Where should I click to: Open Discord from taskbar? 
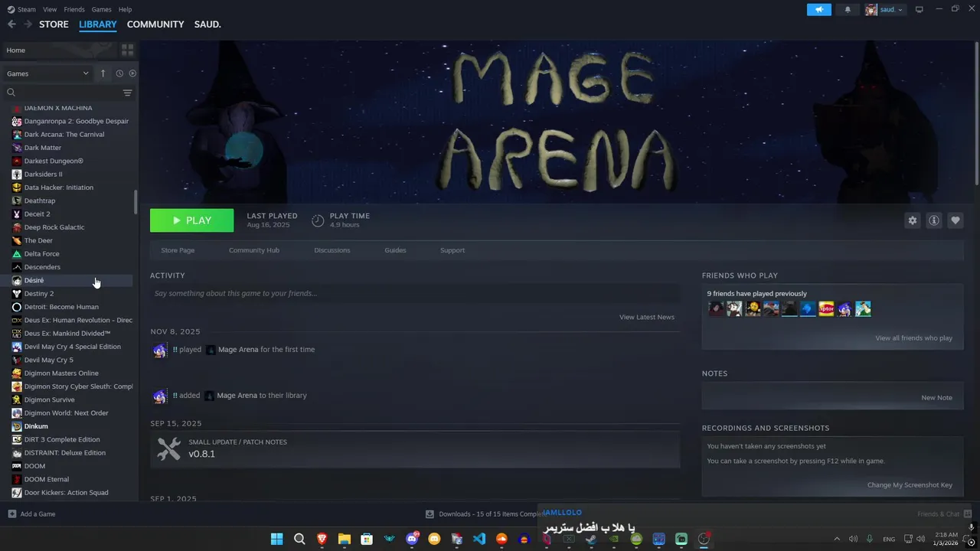tap(412, 539)
